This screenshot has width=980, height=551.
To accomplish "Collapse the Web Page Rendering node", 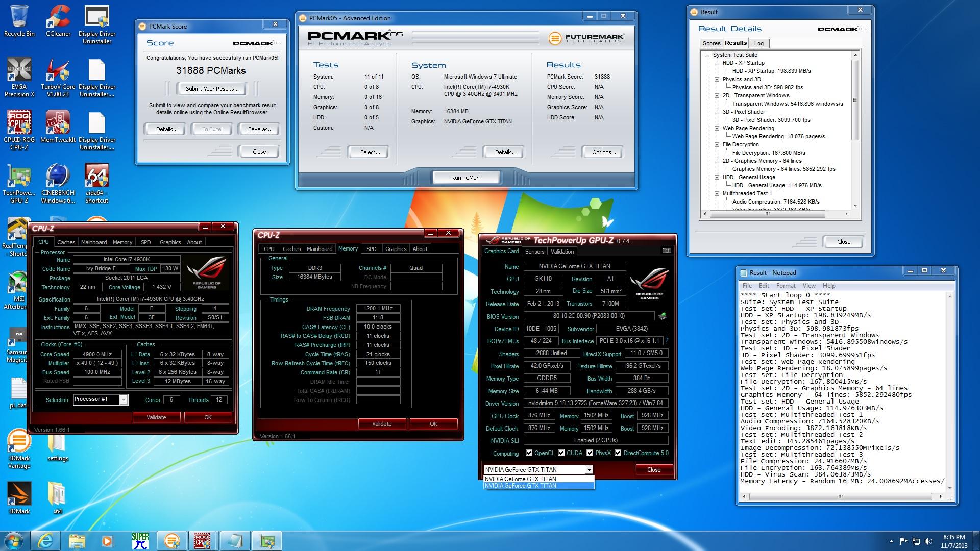I will (x=717, y=128).
